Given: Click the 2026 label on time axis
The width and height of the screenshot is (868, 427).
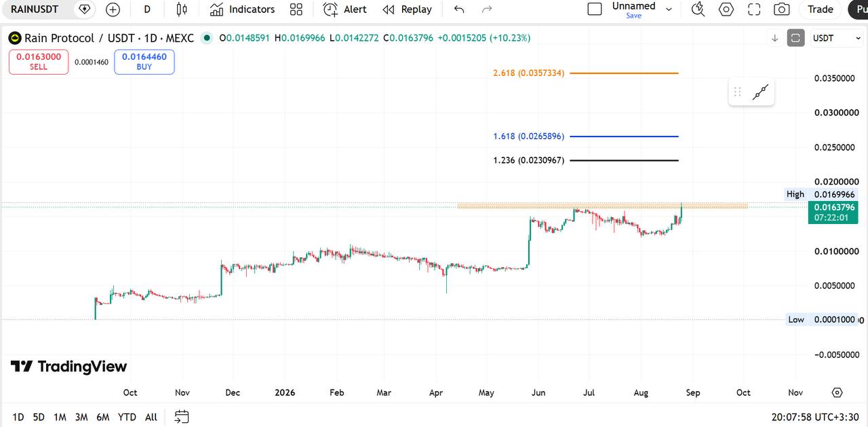Looking at the screenshot, I should pyautogui.click(x=285, y=392).
